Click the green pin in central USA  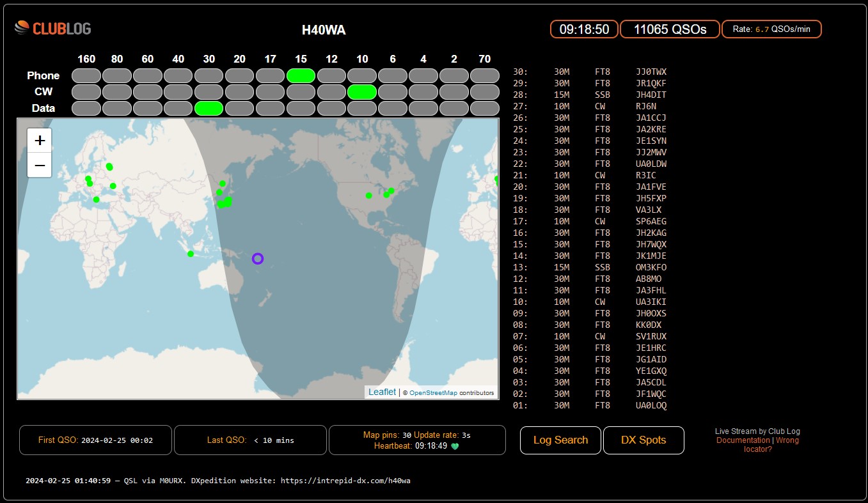click(369, 196)
